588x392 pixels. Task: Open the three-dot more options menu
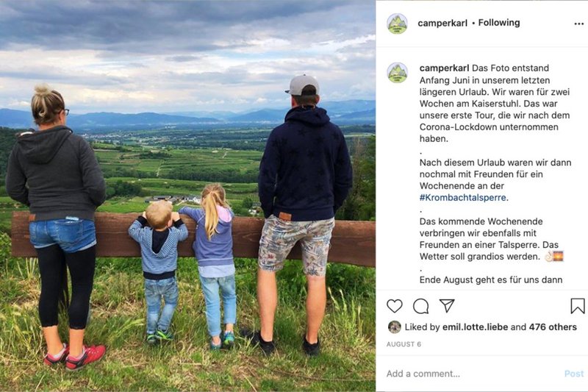click(x=579, y=24)
